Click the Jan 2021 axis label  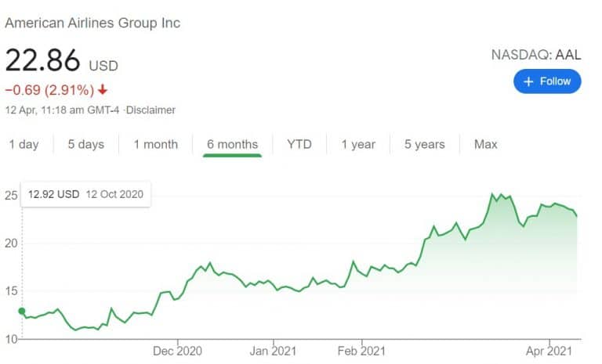tap(273, 351)
